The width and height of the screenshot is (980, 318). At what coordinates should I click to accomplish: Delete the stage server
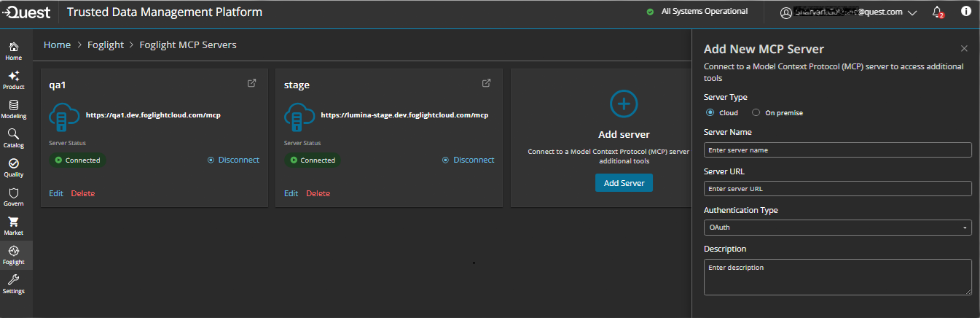pos(318,193)
